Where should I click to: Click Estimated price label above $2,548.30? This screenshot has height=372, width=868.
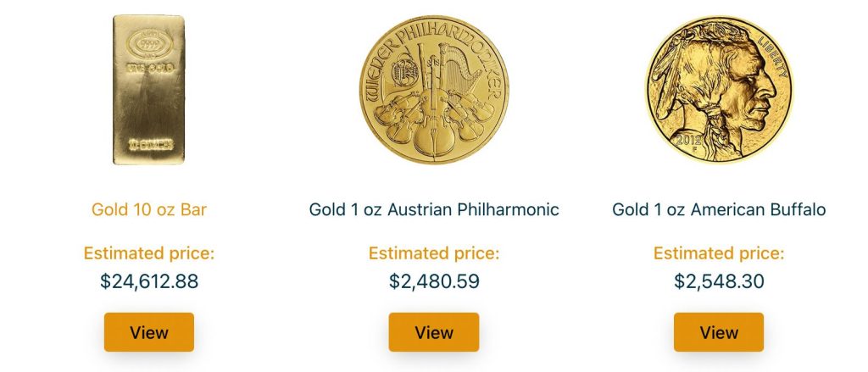click(718, 253)
